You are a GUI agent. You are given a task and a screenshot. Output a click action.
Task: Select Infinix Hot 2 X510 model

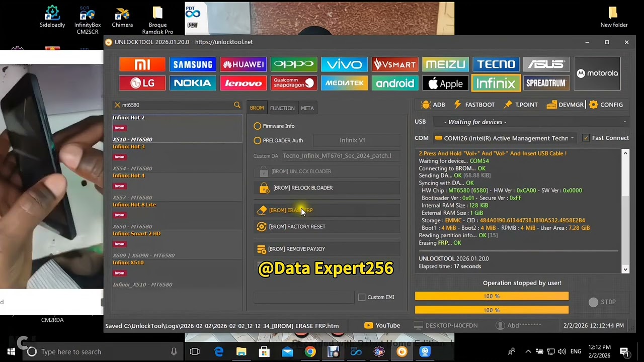pyautogui.click(x=177, y=129)
